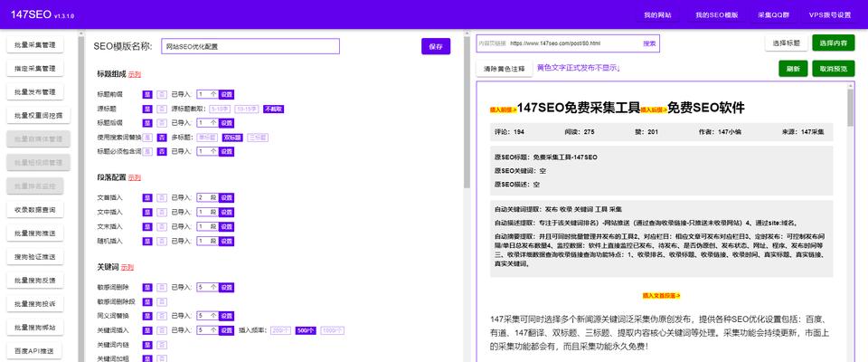
Task: Open 批量权重词挖掘 in the sidebar
Action: click(x=39, y=115)
